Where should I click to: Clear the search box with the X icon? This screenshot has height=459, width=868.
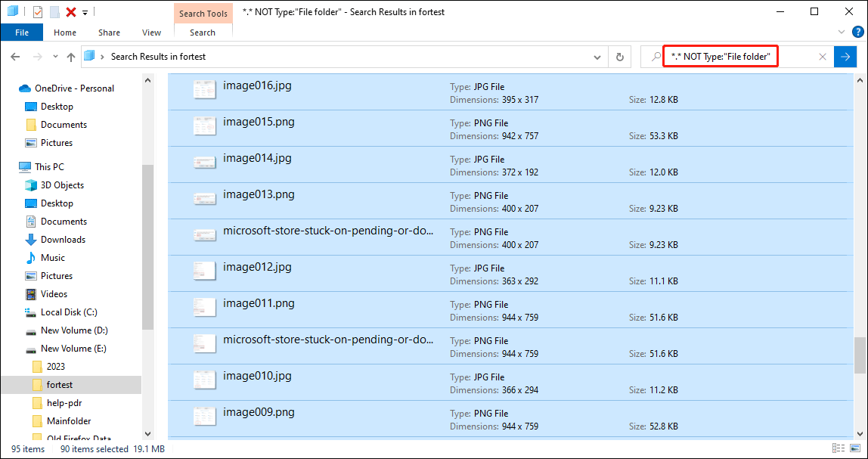tap(823, 56)
